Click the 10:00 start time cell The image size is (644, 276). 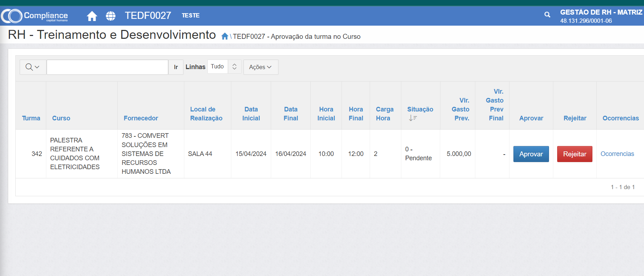coord(326,154)
